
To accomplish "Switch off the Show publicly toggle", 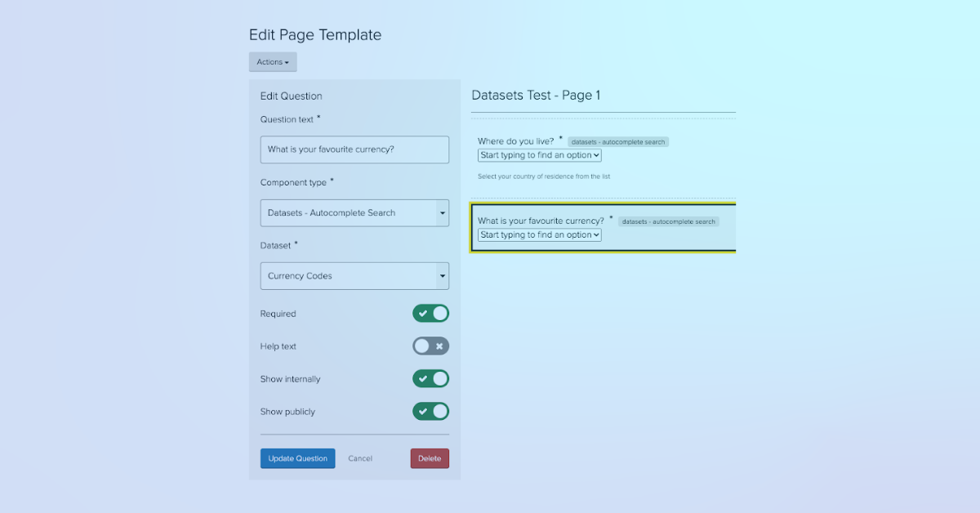I will coord(430,412).
